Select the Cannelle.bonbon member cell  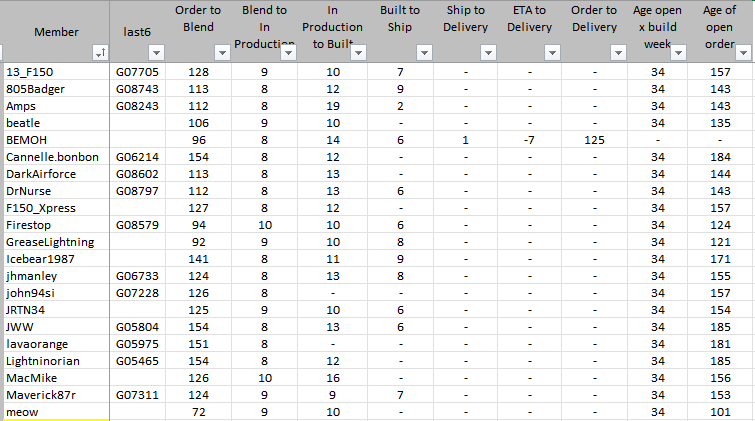click(56, 157)
